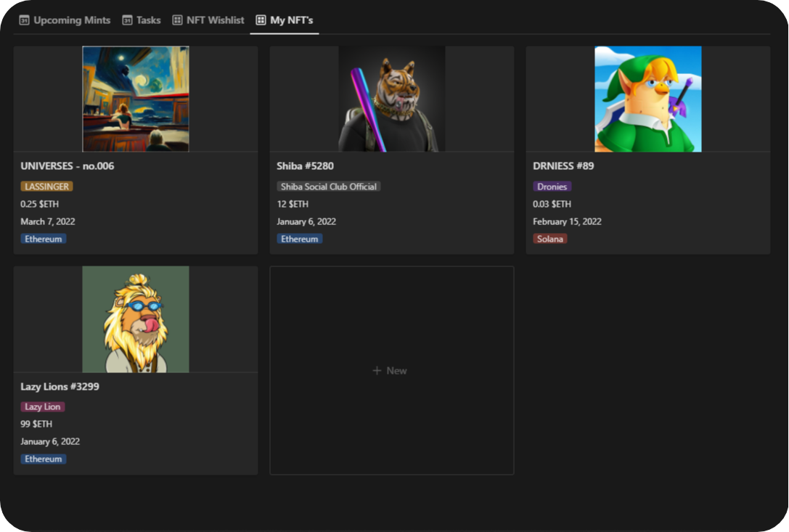The height and width of the screenshot is (532, 789).
Task: Click the Dronies collection tag
Action: (x=552, y=187)
